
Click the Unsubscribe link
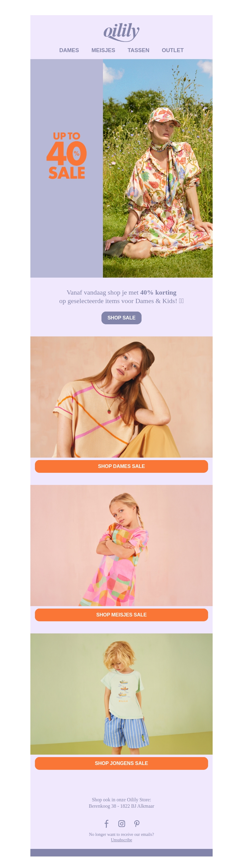(x=122, y=840)
